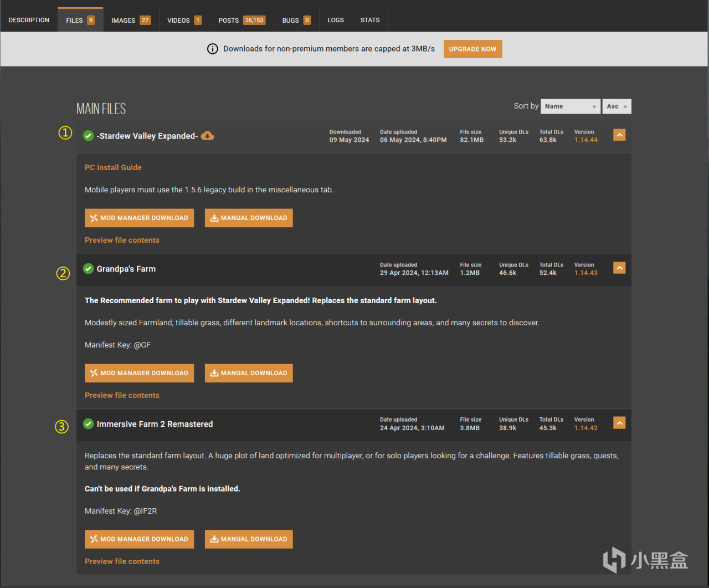Viewport: 709px width, 588px height.
Task: Click the Immersive Farm 2 Remastered title
Action: pos(155,424)
